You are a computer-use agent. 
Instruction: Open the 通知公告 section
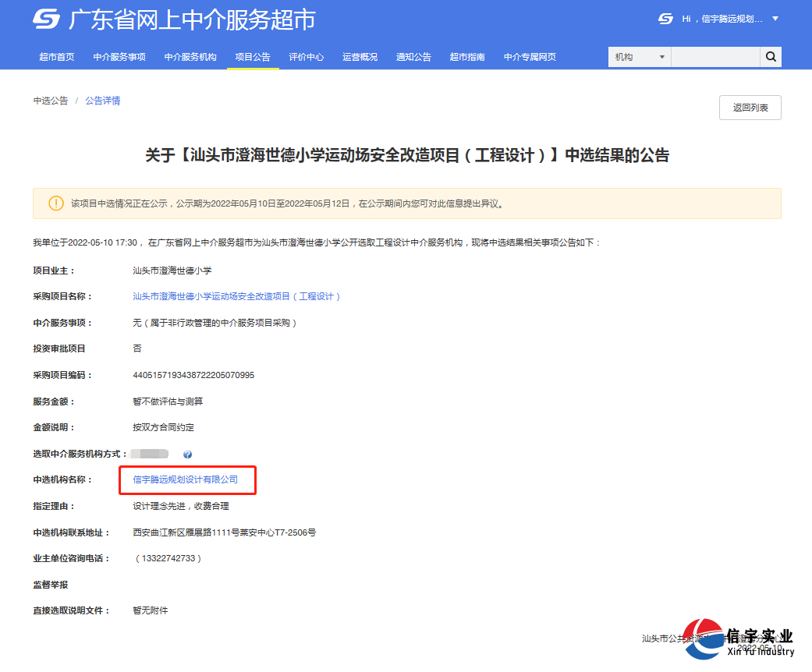click(x=413, y=56)
